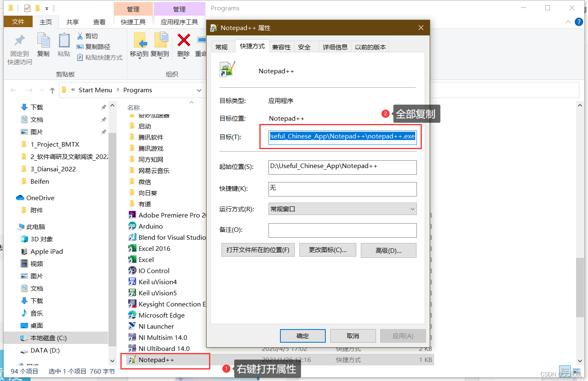
Task: Select Apple iPad in sidebar
Action: [47, 251]
